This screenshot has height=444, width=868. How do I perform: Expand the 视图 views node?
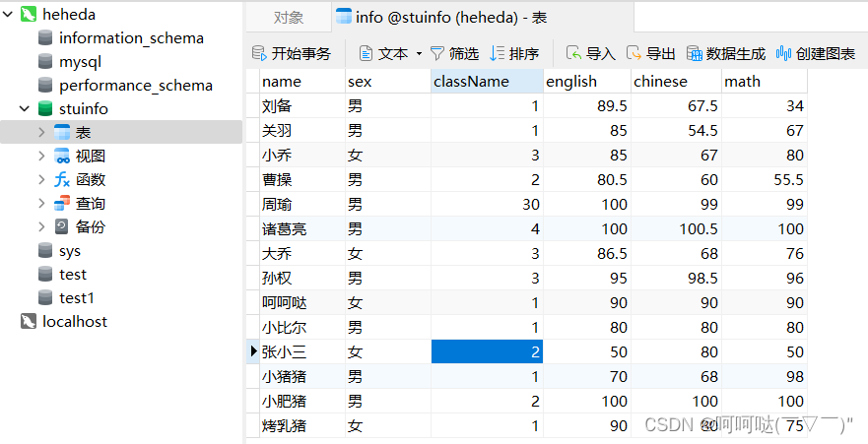[41, 157]
